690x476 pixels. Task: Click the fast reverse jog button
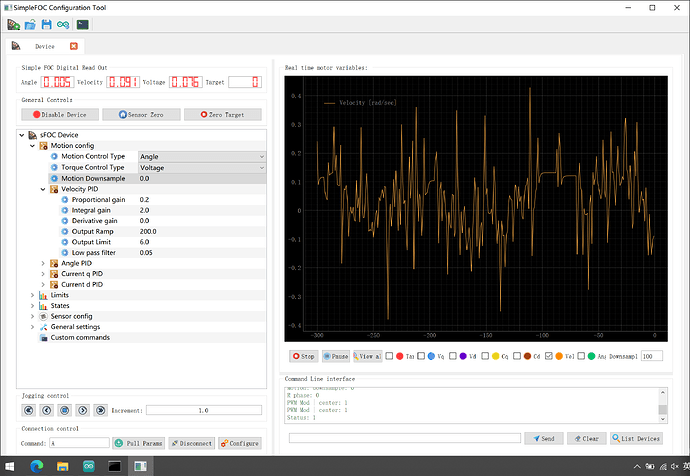click(x=29, y=410)
